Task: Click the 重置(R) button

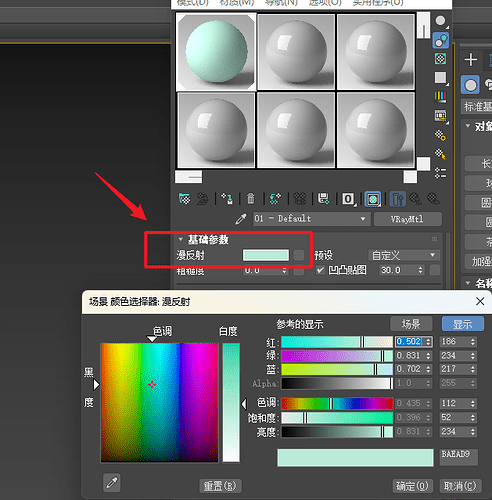Action: (x=220, y=486)
